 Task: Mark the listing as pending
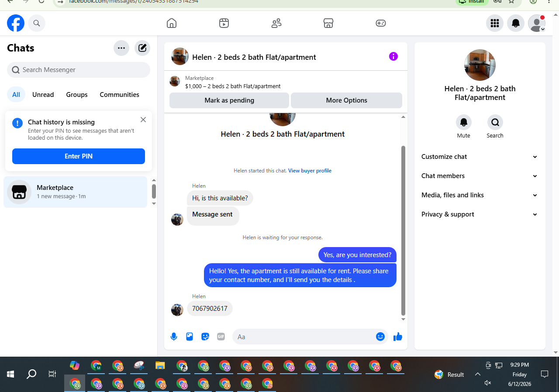[229, 100]
